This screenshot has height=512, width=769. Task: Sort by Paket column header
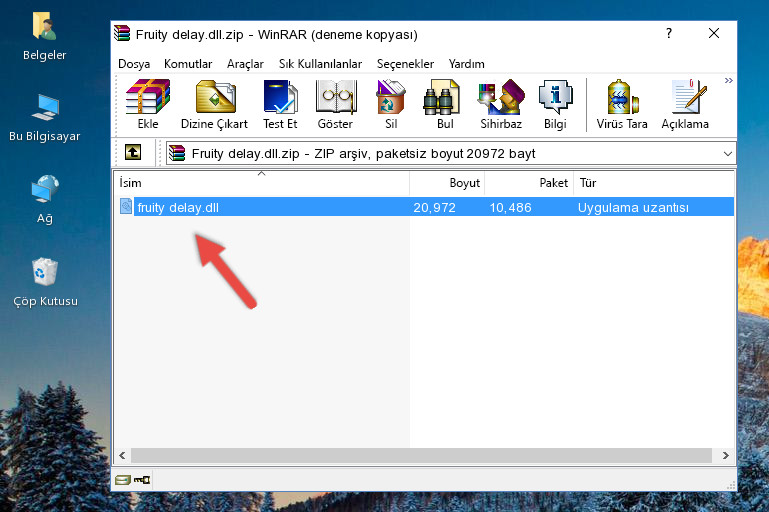[x=529, y=183]
